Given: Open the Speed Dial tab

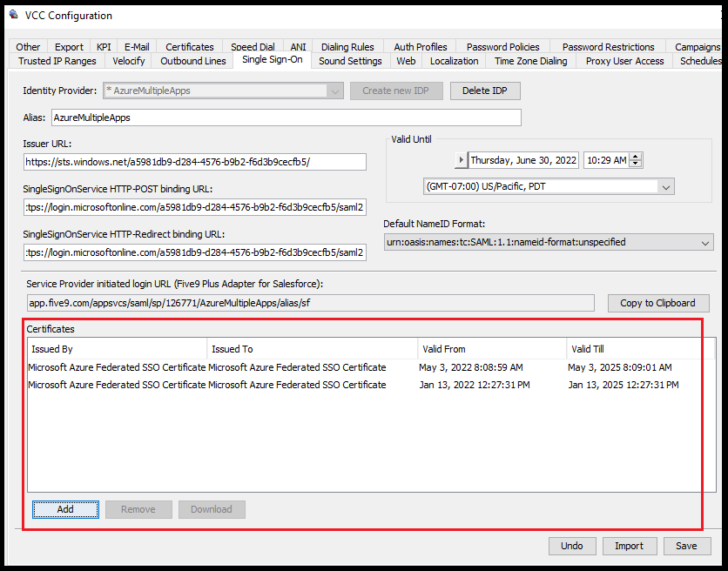Looking at the screenshot, I should 253,47.
